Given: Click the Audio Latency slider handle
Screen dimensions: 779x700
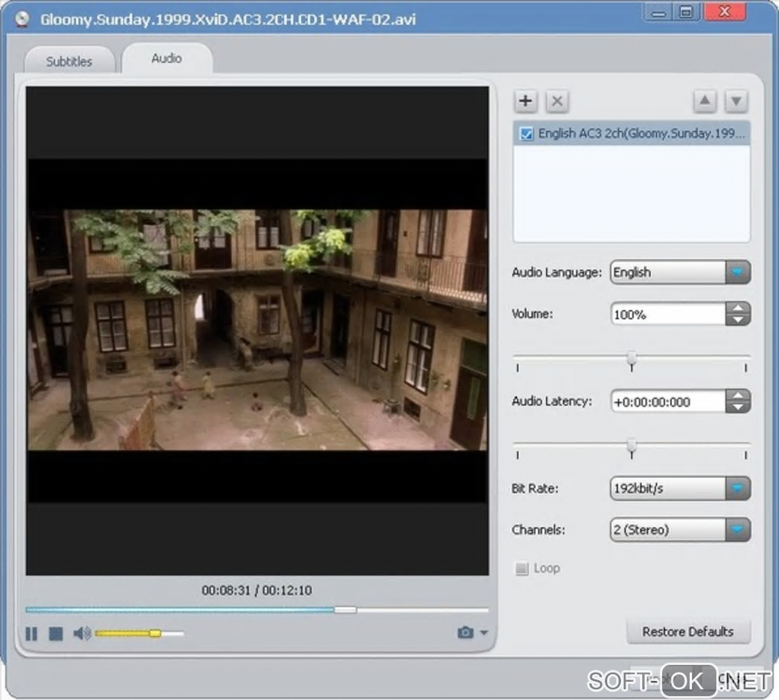Looking at the screenshot, I should [x=632, y=447].
